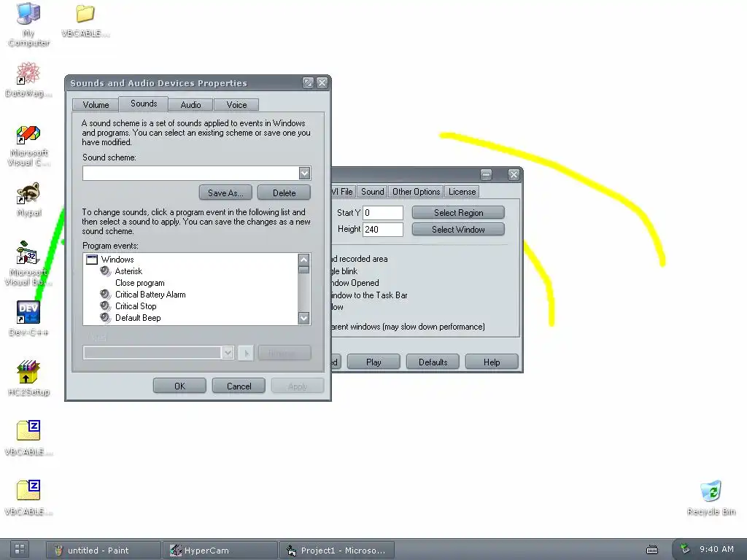Click Cancel in Sounds dialog
Image resolution: width=747 pixels, height=560 pixels.
pyautogui.click(x=239, y=386)
